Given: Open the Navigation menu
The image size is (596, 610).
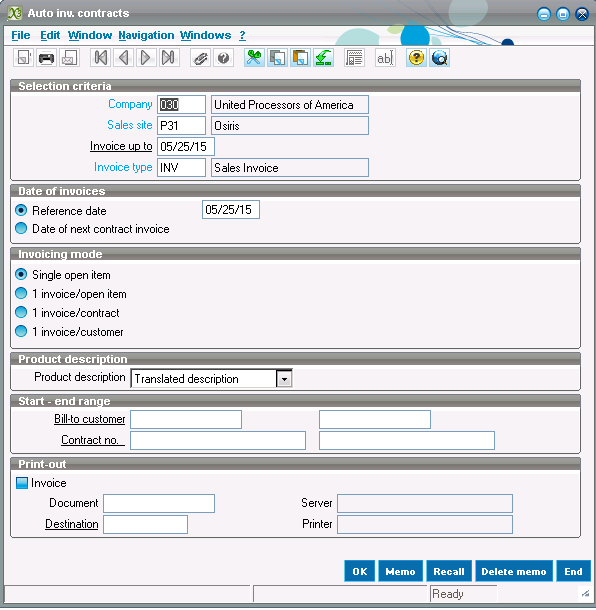Looking at the screenshot, I should pyautogui.click(x=146, y=35).
